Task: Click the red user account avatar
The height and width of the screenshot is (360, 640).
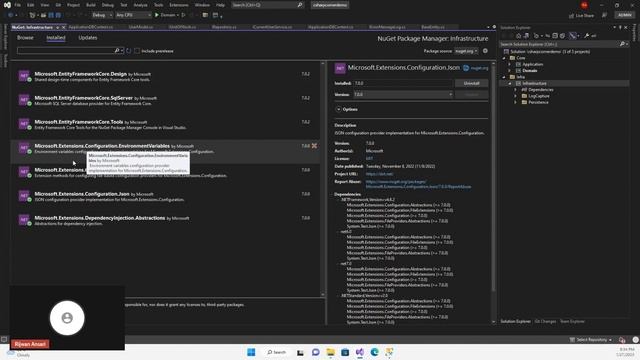Action: (584, 5)
